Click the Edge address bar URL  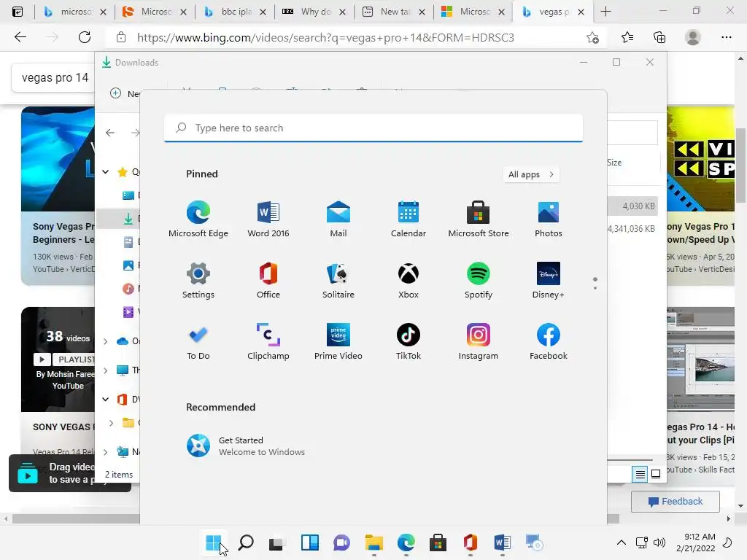point(325,38)
